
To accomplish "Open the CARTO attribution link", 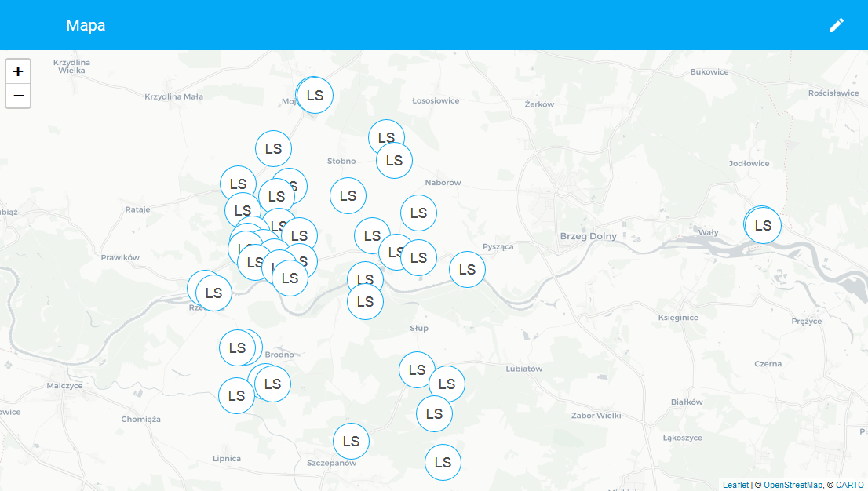I will coord(849,485).
